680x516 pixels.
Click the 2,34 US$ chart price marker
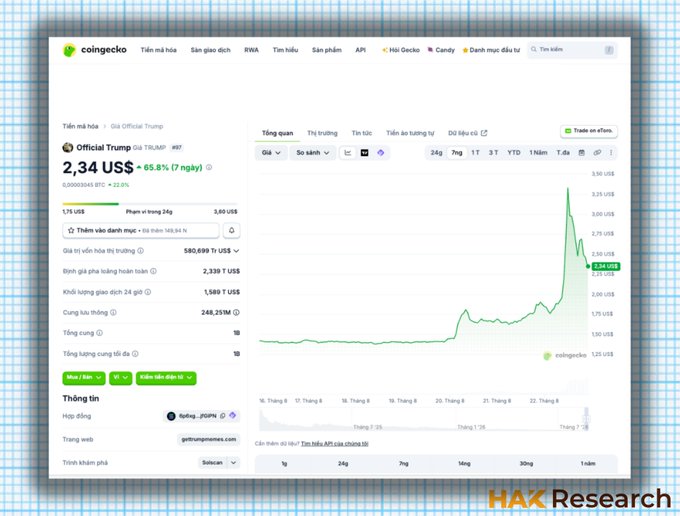606,266
